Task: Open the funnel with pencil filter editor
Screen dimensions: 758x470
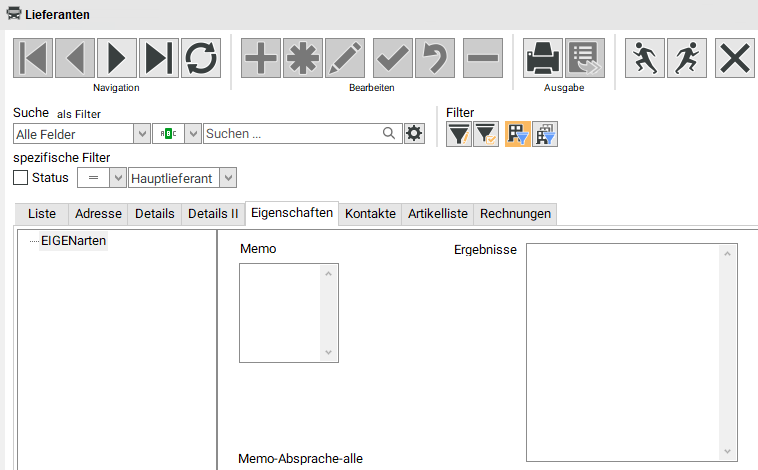Action: (459, 134)
